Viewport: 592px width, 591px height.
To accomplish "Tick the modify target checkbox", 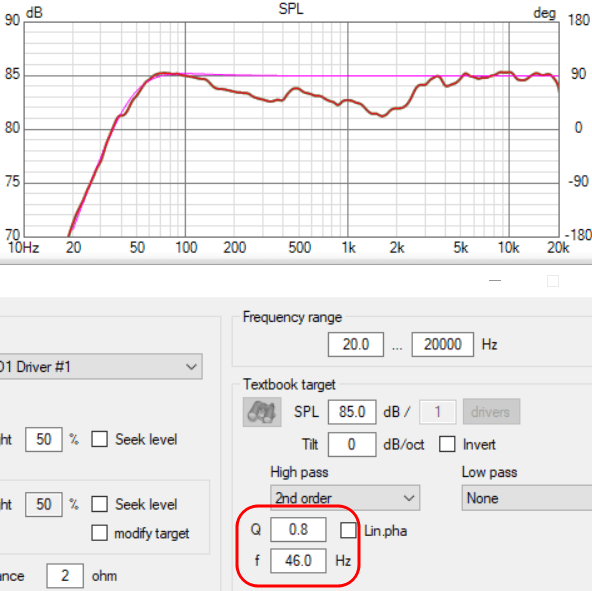I will (99, 533).
